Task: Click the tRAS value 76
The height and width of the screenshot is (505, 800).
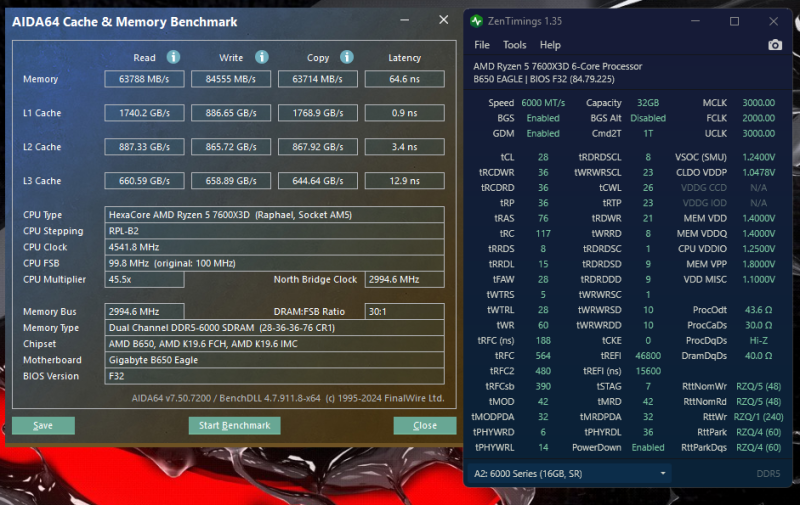Action: click(x=543, y=218)
